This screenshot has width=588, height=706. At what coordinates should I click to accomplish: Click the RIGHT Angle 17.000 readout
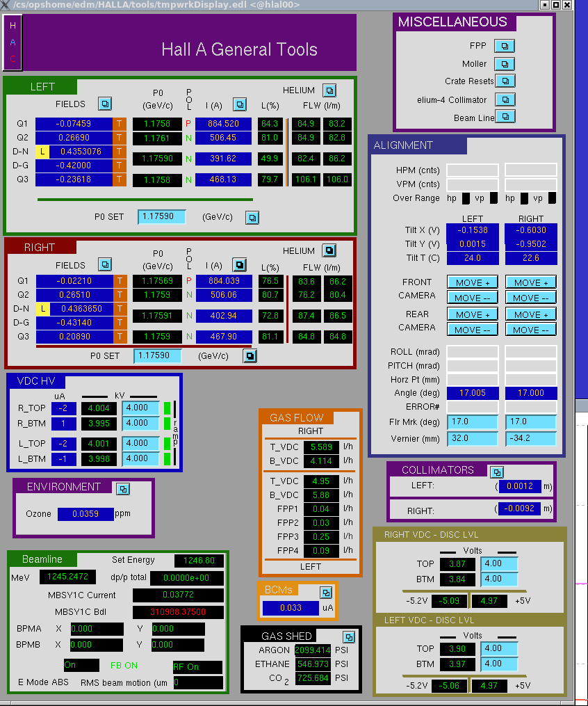pyautogui.click(x=531, y=393)
